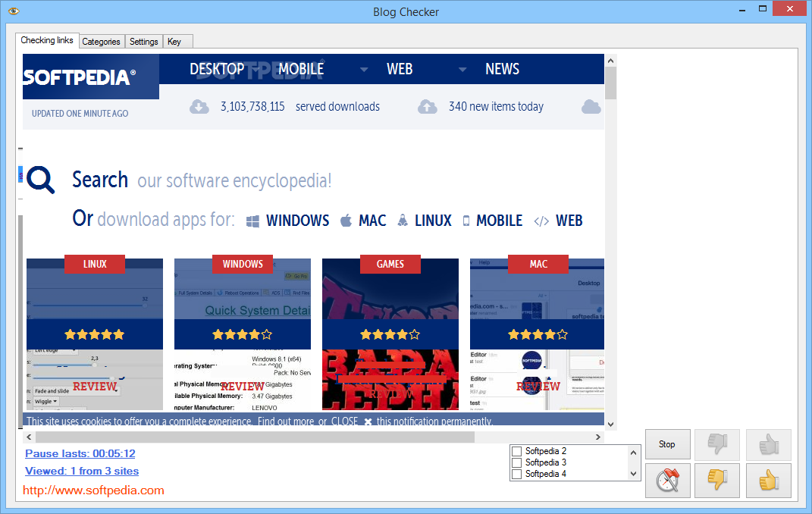Click the browser vertical scrollbar thumb

610,83
